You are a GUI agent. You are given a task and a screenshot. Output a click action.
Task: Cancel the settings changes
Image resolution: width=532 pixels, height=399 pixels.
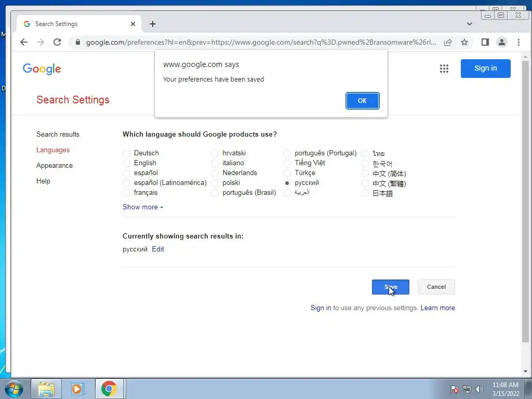tap(436, 287)
